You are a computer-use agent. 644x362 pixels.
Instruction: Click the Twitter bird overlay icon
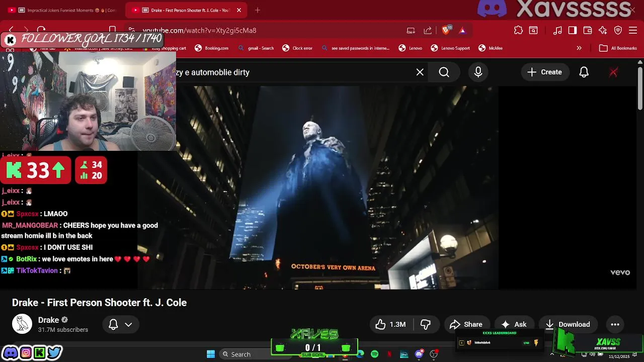54,353
